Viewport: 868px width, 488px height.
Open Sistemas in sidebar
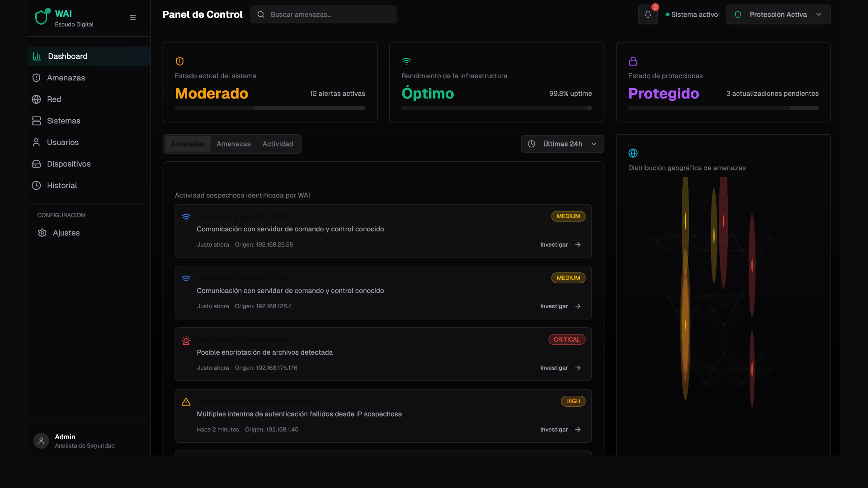[x=89, y=121]
